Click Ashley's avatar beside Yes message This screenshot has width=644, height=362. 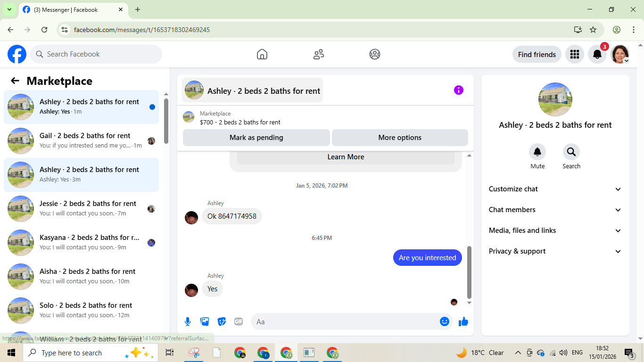point(191,290)
